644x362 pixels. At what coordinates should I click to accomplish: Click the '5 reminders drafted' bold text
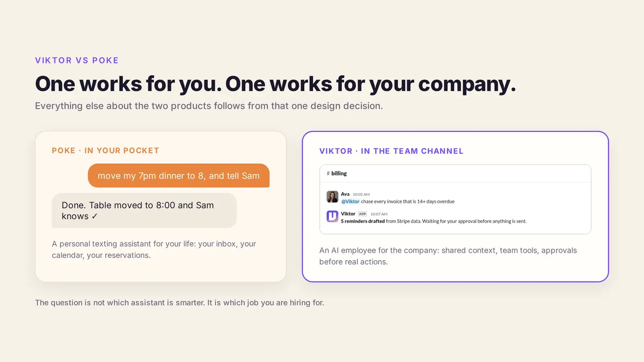coord(363,221)
